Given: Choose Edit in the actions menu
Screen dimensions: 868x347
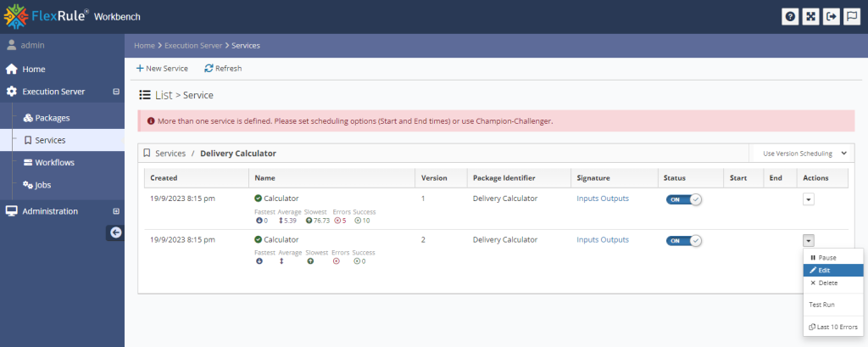Looking at the screenshot, I should (x=833, y=270).
